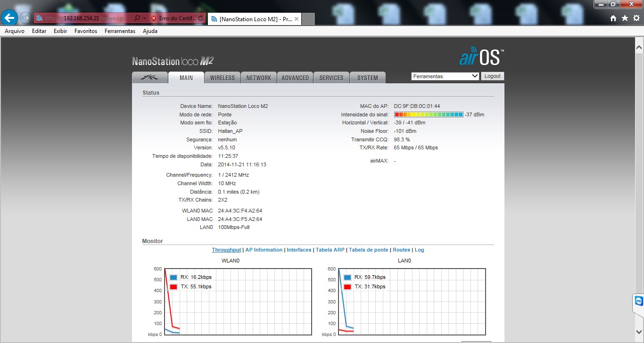Image resolution: width=644 pixels, height=343 pixels.
Task: Open the AP Information link
Action: (x=264, y=250)
